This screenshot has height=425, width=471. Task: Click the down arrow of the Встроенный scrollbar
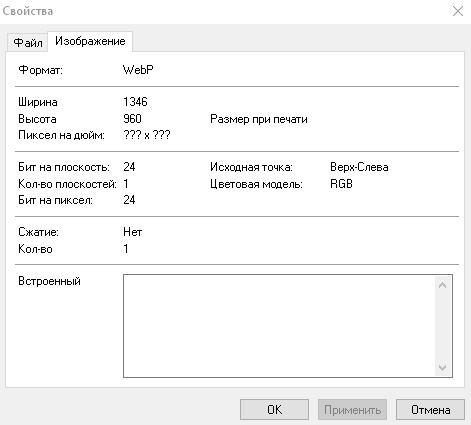(x=443, y=367)
